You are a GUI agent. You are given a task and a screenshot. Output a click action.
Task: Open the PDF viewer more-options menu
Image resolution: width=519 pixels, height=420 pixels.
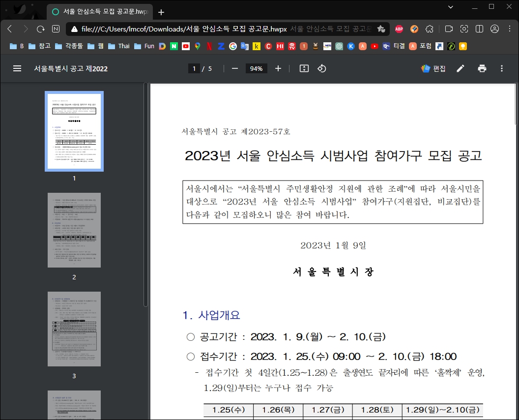(502, 68)
